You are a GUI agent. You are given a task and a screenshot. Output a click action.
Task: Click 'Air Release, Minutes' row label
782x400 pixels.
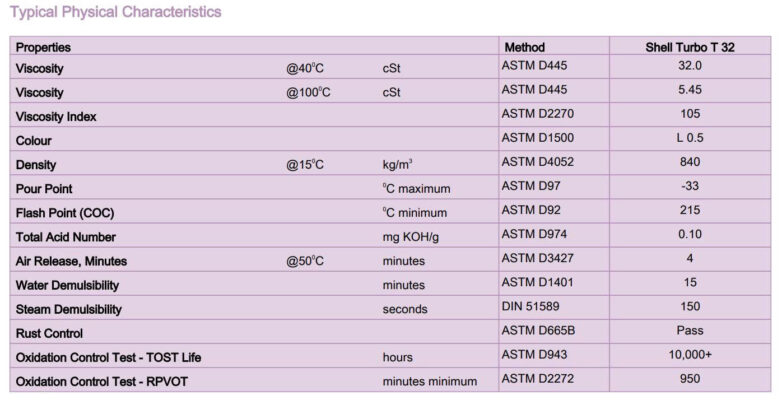point(71,261)
